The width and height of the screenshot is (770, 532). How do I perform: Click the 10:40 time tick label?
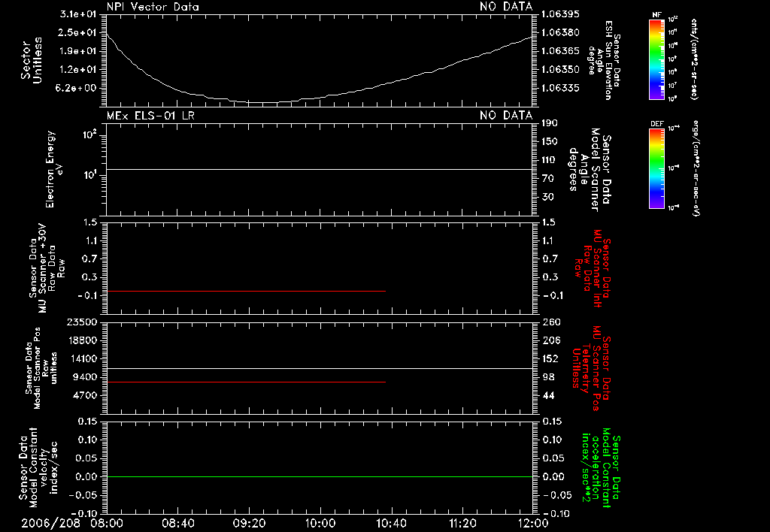(391, 523)
